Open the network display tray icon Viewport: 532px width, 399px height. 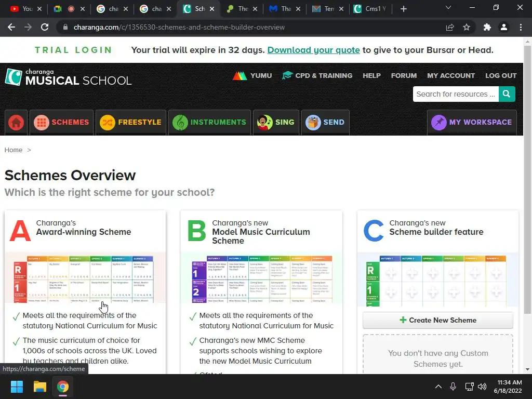[x=469, y=387]
